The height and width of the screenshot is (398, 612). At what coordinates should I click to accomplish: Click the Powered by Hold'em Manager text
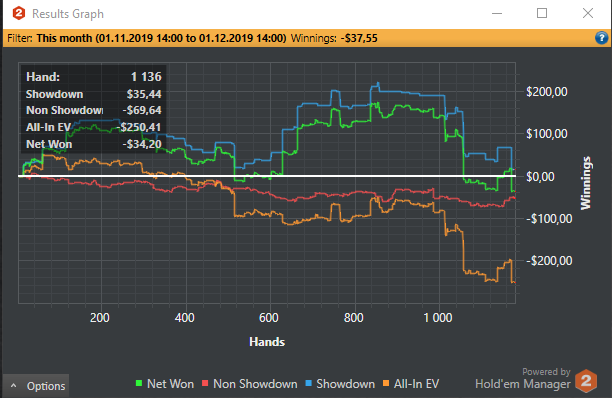[x=523, y=379]
